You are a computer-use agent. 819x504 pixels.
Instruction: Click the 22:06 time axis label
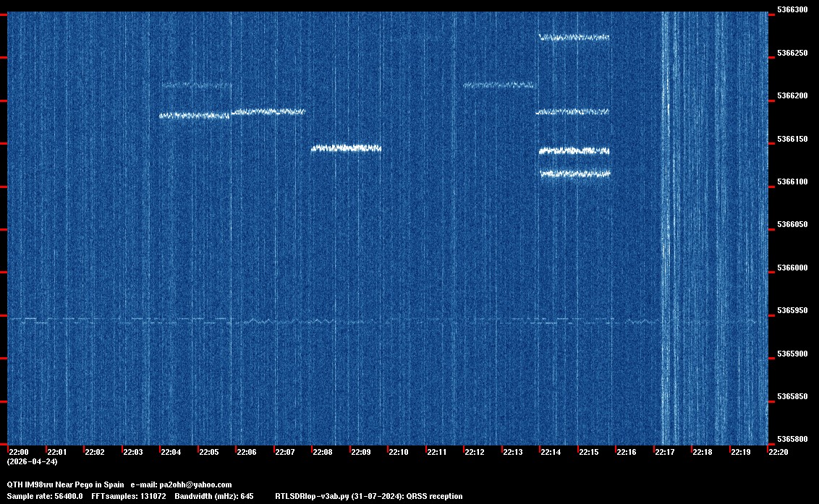[x=247, y=452]
